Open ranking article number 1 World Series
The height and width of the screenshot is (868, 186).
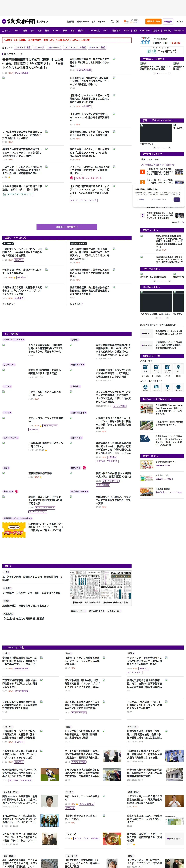pos(162,172)
